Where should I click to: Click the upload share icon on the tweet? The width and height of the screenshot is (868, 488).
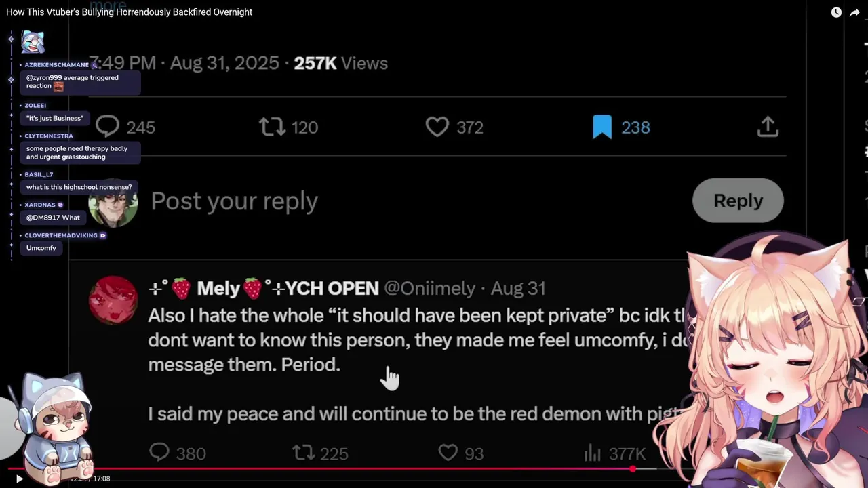click(768, 127)
